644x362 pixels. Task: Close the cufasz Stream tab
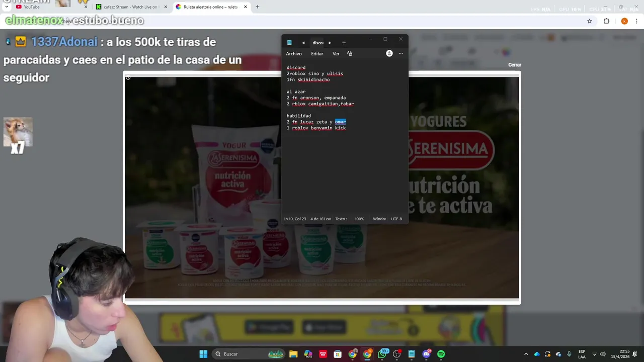tap(166, 7)
